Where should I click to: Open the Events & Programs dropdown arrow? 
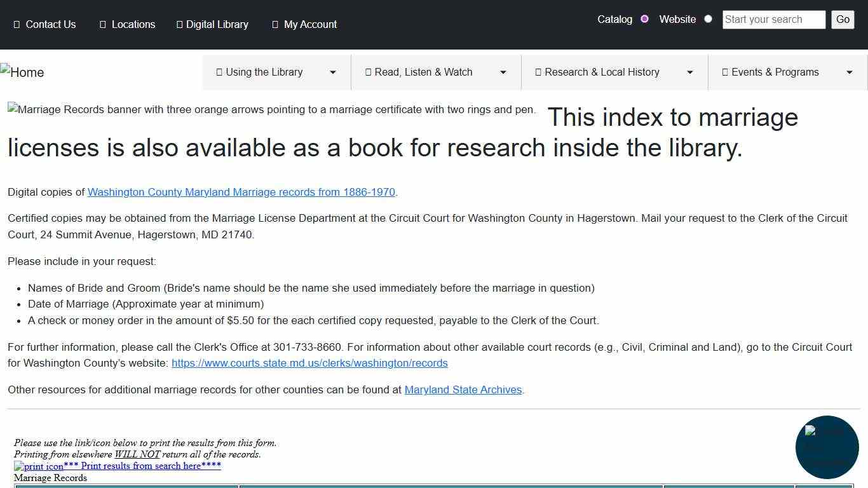coord(850,72)
